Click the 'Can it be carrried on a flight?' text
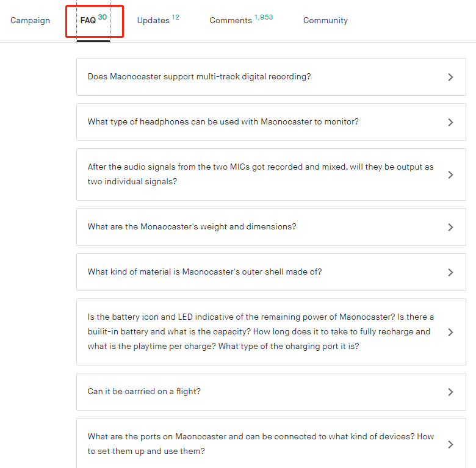This screenshot has width=476, height=468. pos(144,392)
